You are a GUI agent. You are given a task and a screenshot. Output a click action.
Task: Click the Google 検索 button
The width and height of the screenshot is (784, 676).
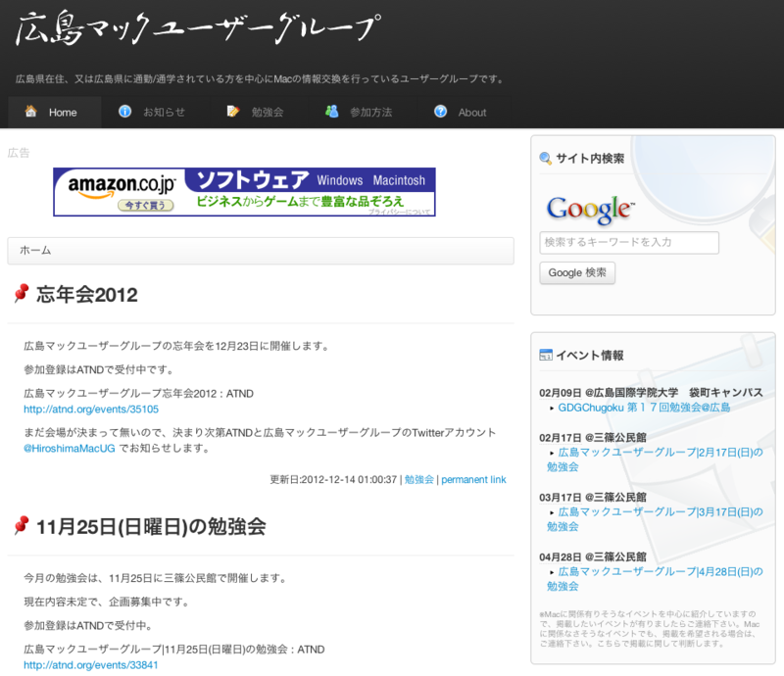click(x=577, y=273)
